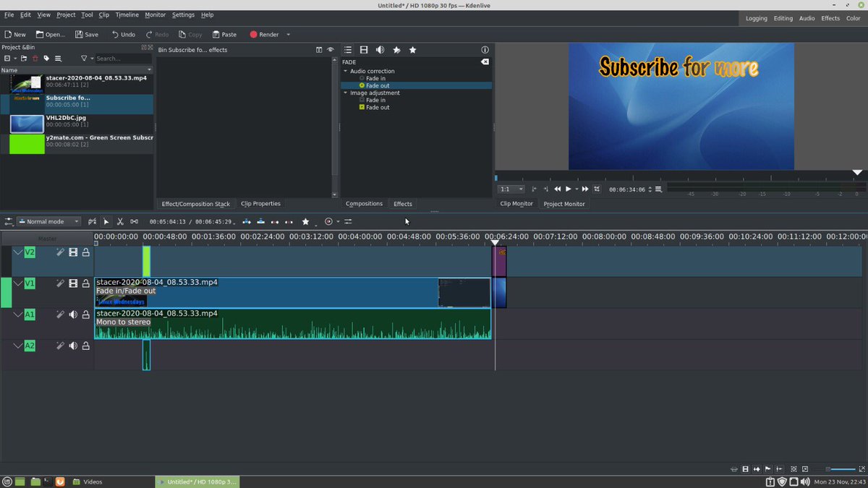Show main effects list icon

pos(348,50)
